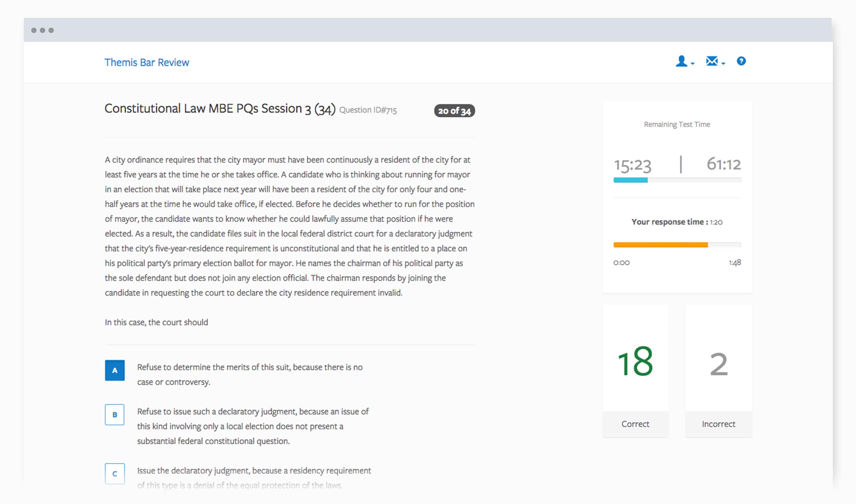Click the Constitutional Law MBE PQs session title

tap(220, 109)
